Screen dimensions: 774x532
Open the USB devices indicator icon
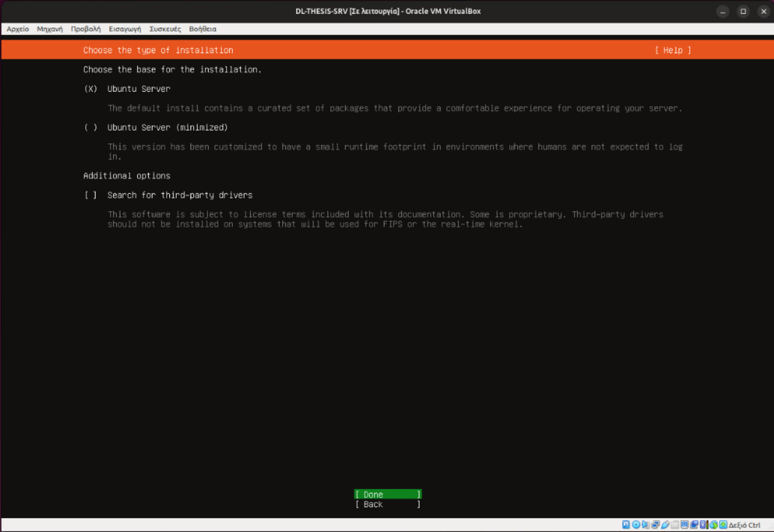[665, 525]
